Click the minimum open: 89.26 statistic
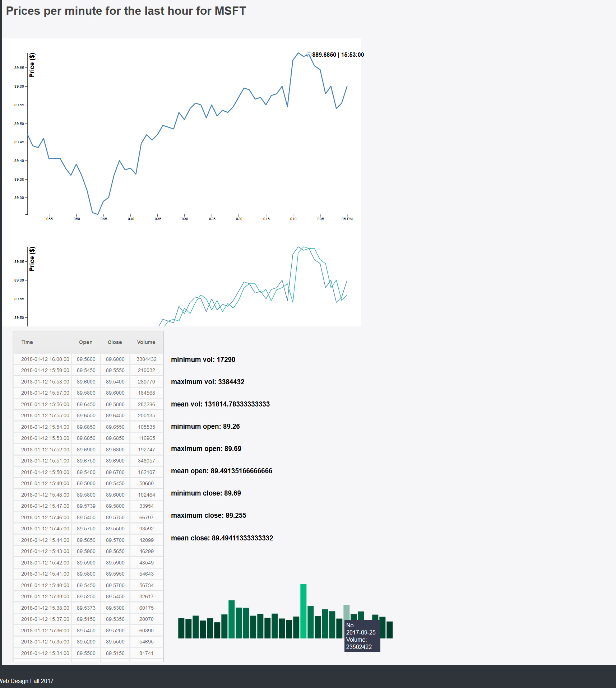This screenshot has width=616, height=688. click(x=205, y=426)
